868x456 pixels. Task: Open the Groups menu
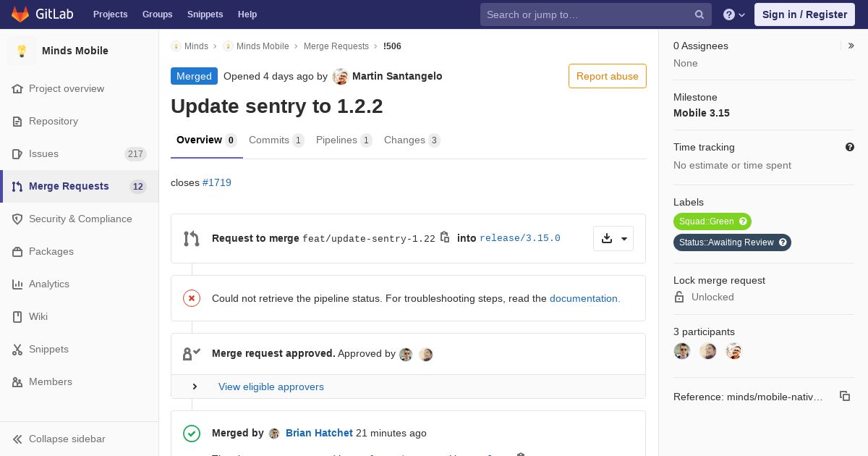tap(157, 14)
